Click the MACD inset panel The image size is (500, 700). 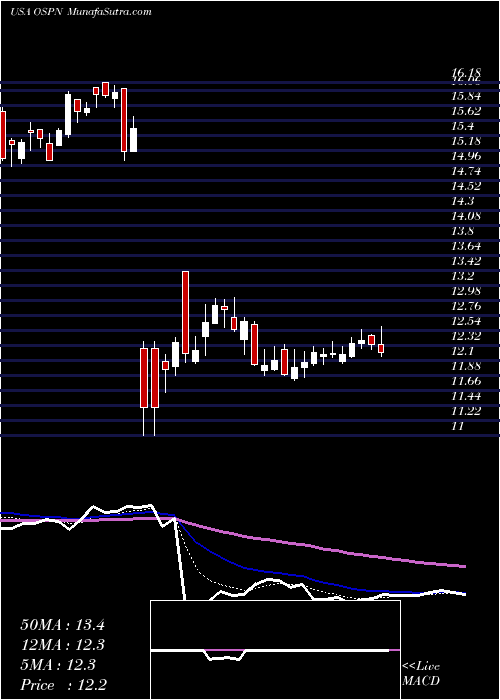click(275, 650)
